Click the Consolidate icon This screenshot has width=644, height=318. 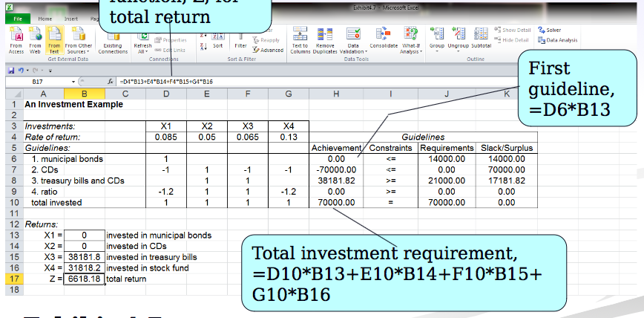pos(383,34)
